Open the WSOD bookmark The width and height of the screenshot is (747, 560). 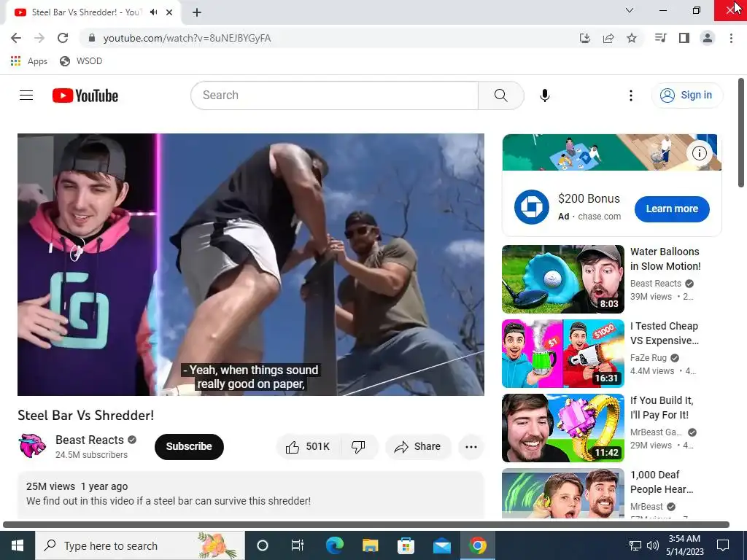81,61
